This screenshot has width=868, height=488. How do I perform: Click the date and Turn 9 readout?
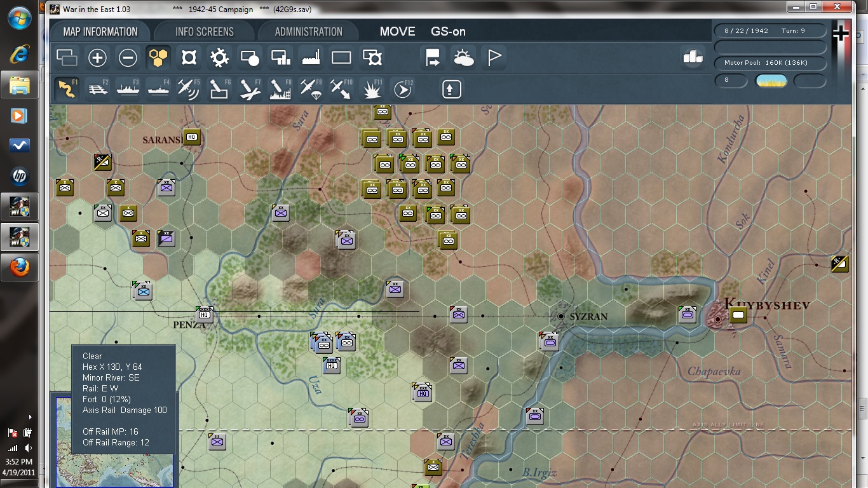(770, 30)
